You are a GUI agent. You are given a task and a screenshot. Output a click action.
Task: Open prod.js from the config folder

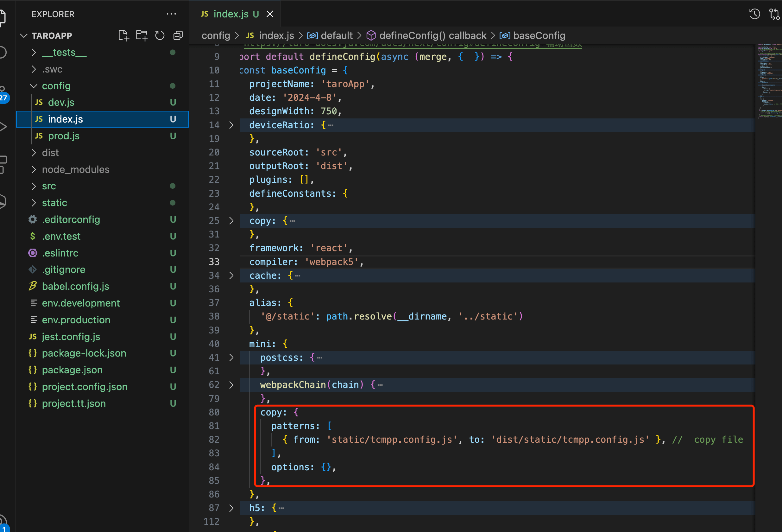tap(64, 136)
